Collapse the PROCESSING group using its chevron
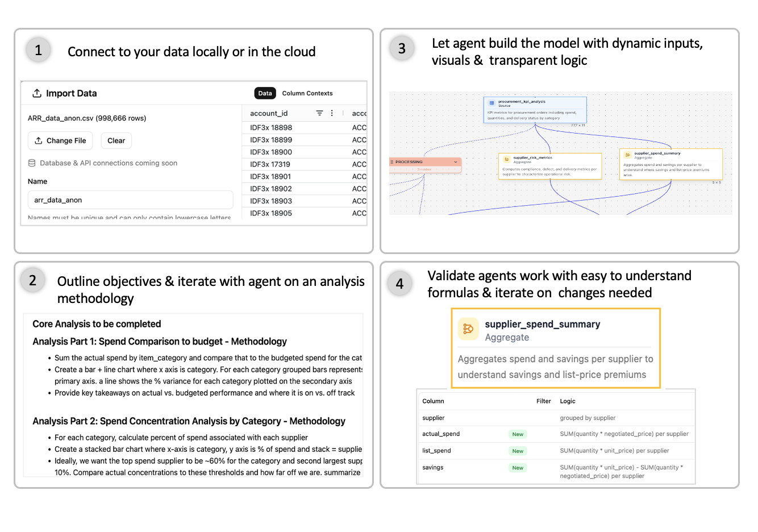 [456, 162]
